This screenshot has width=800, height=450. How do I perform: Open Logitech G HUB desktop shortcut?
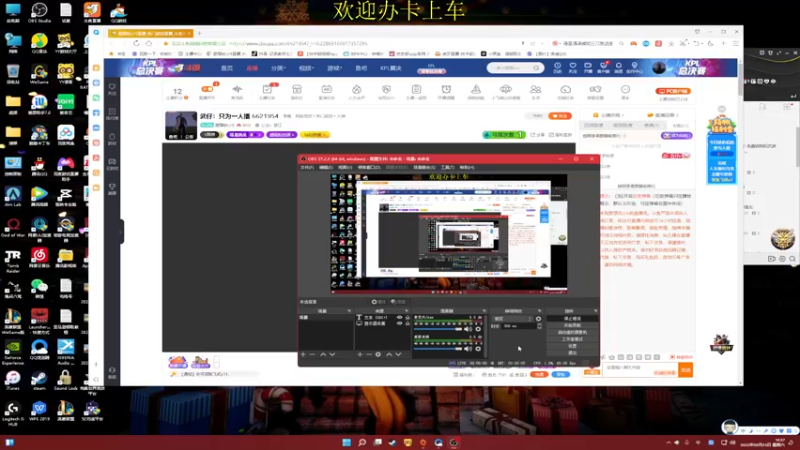pos(13,412)
